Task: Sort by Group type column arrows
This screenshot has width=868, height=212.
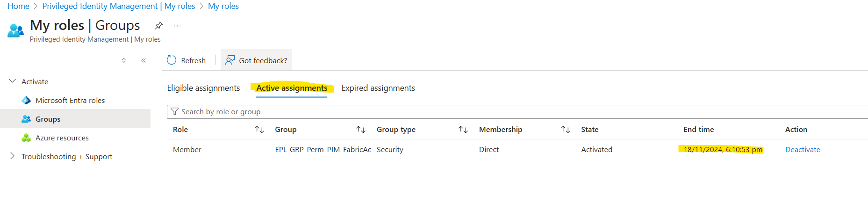Action: [463, 130]
